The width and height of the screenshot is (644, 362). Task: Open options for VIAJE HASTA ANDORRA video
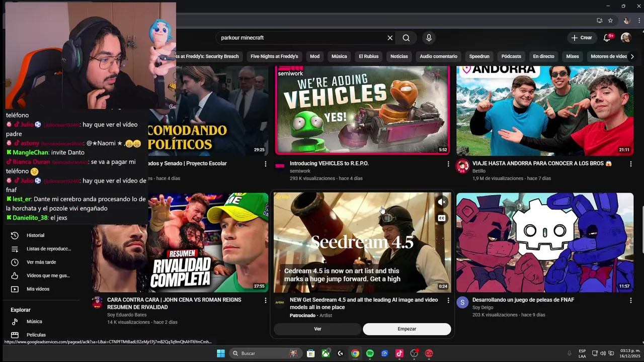click(x=631, y=164)
